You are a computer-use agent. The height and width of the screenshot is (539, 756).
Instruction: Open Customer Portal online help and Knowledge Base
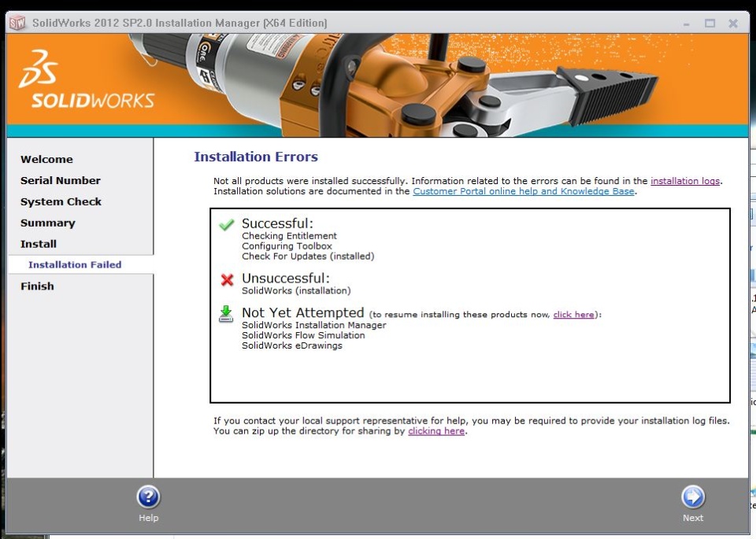(524, 191)
